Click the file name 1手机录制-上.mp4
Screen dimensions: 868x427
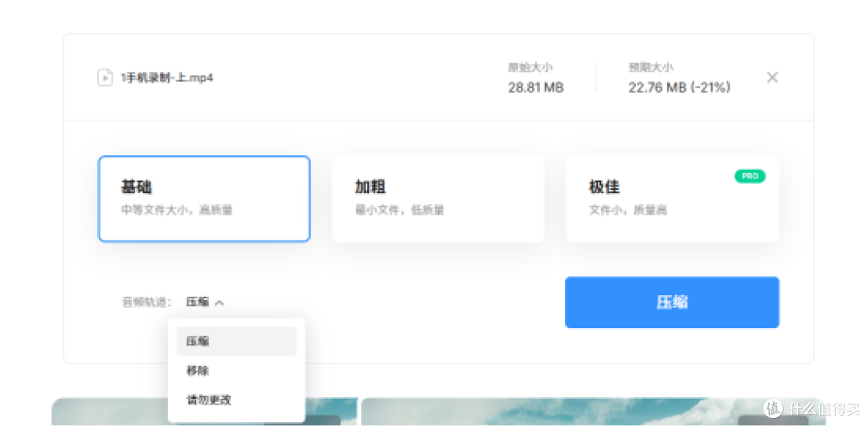tap(166, 77)
